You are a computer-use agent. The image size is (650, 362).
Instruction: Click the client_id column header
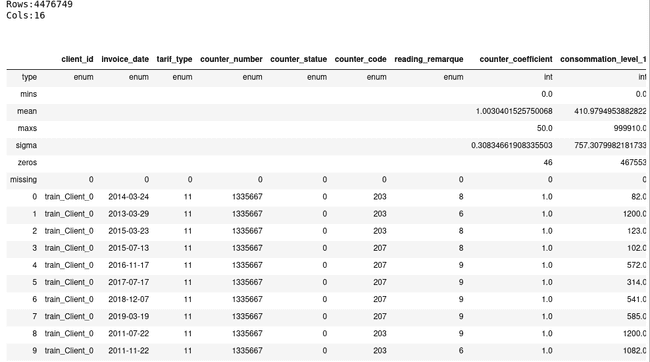point(77,59)
